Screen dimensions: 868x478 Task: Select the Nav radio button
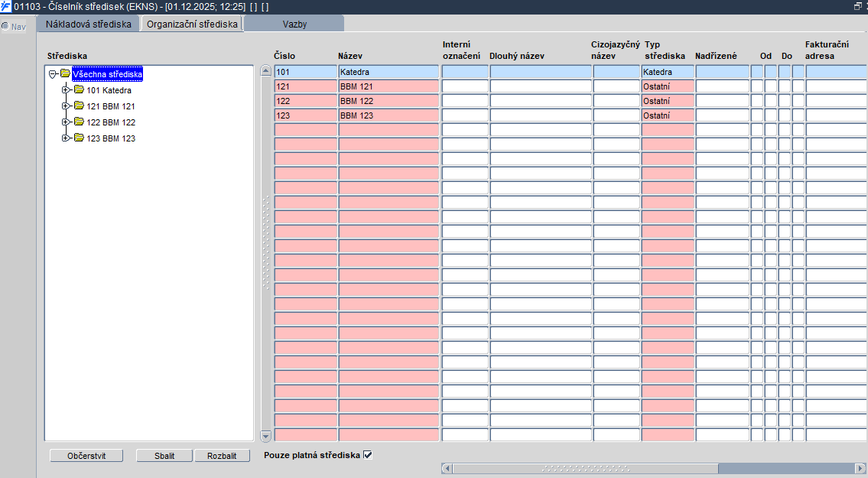[x=5, y=26]
